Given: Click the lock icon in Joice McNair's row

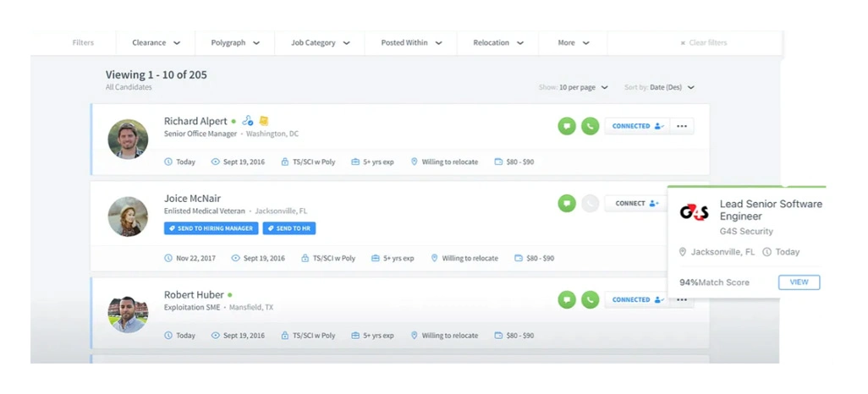Looking at the screenshot, I should point(305,258).
